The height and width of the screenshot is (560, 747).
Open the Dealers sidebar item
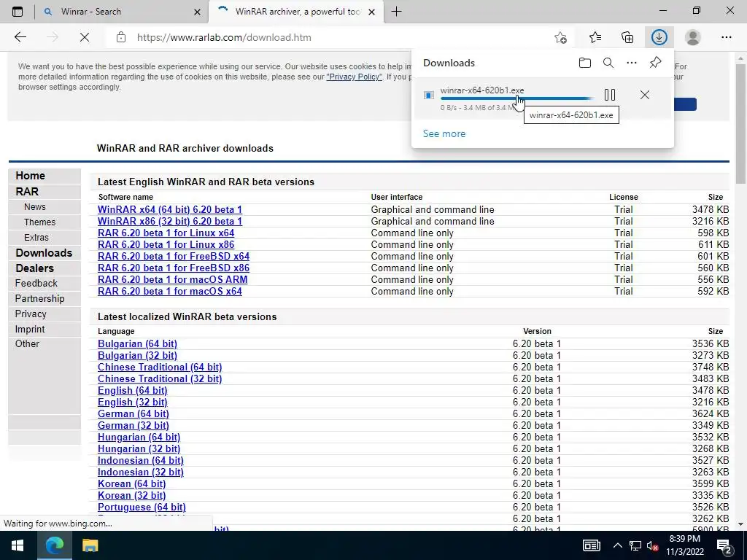click(x=35, y=268)
